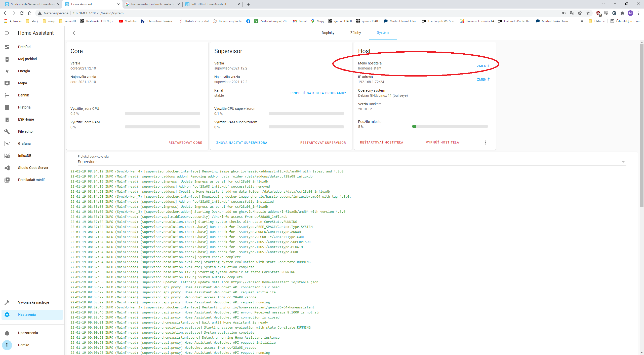This screenshot has width=644, height=355.
Task: Select the Vývojárske nástroje icon
Action: coord(7,302)
